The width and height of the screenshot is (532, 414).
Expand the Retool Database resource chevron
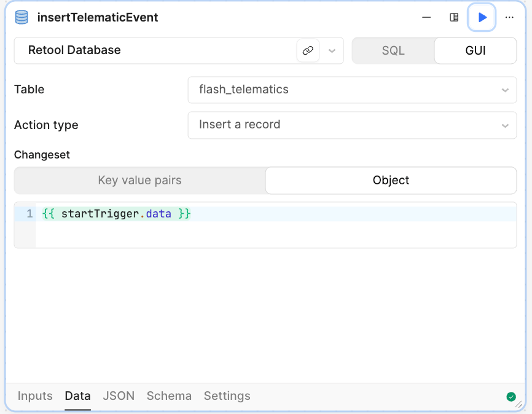pos(332,50)
